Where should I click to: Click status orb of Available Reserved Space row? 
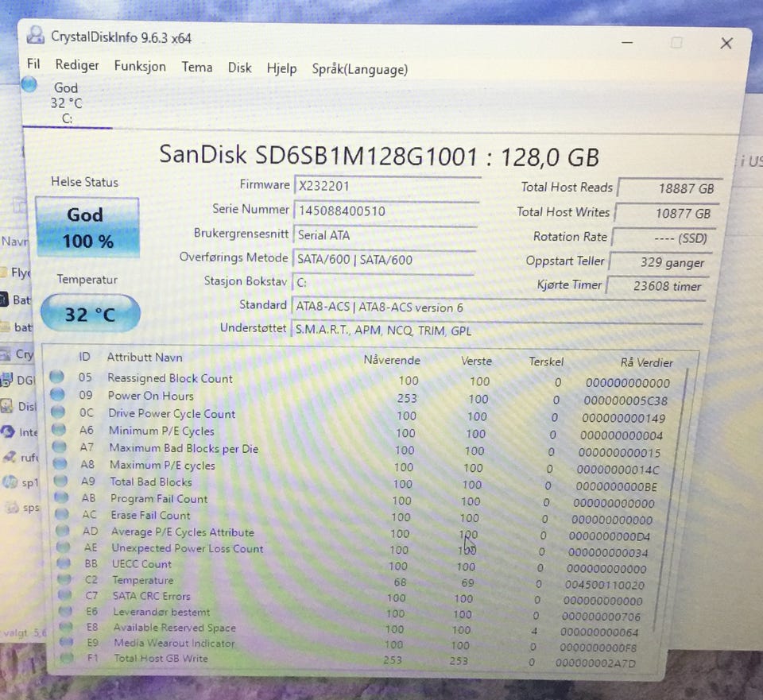[x=66, y=626]
